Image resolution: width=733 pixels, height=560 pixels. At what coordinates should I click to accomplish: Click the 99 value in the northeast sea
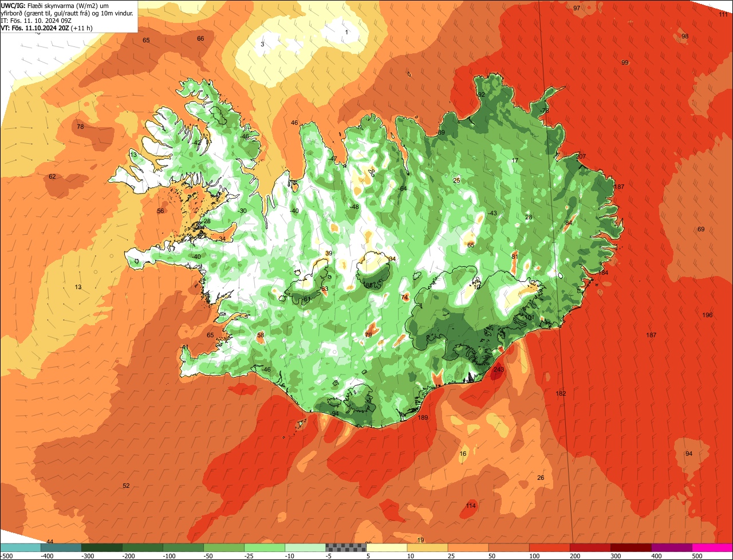pyautogui.click(x=625, y=62)
